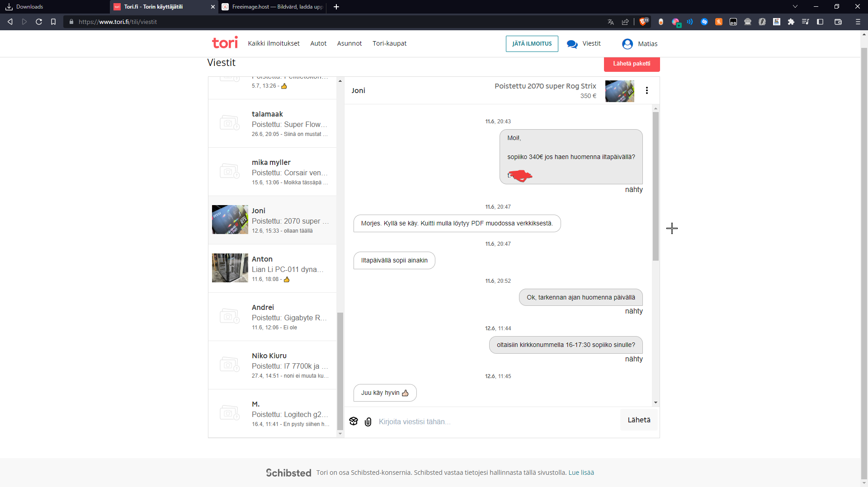868x487 pixels.
Task: Open the translate page icon
Action: coord(611,22)
